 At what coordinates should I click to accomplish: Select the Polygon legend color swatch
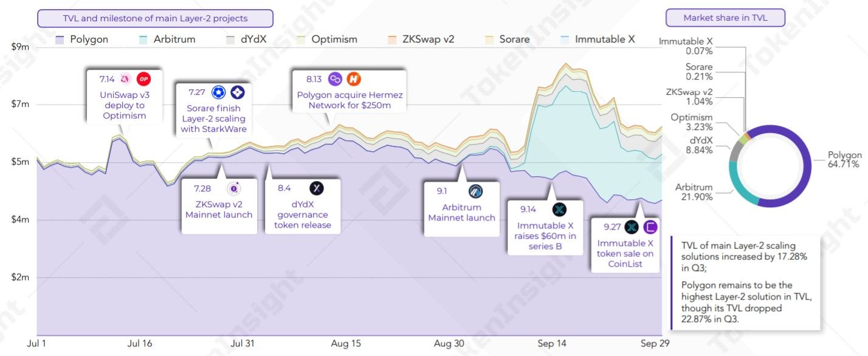[x=60, y=39]
